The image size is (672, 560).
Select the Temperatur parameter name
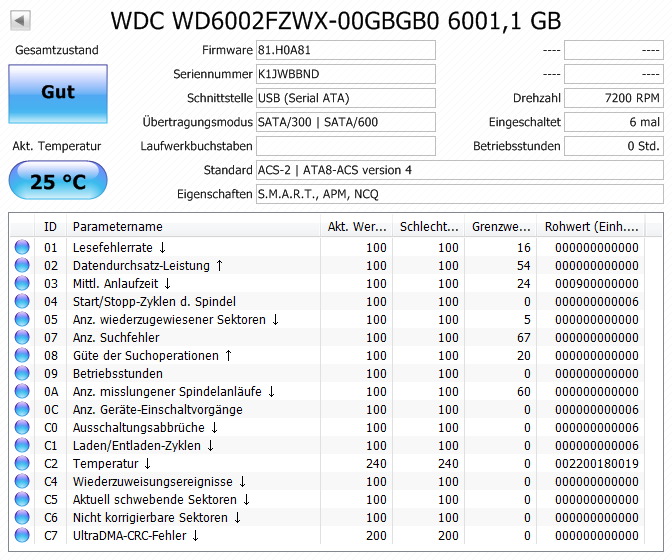(x=112, y=464)
